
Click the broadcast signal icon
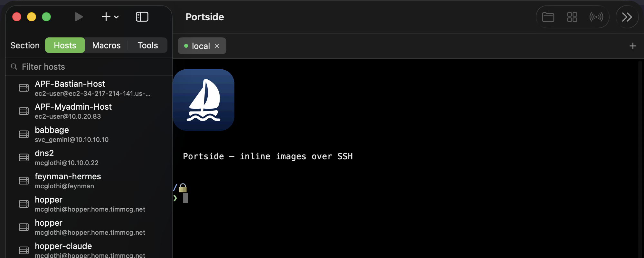click(596, 17)
